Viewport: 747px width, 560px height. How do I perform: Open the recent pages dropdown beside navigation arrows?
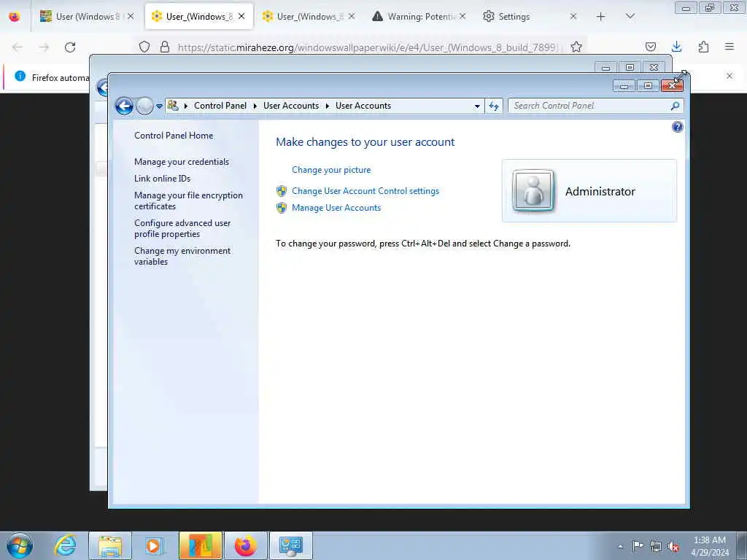tap(159, 106)
